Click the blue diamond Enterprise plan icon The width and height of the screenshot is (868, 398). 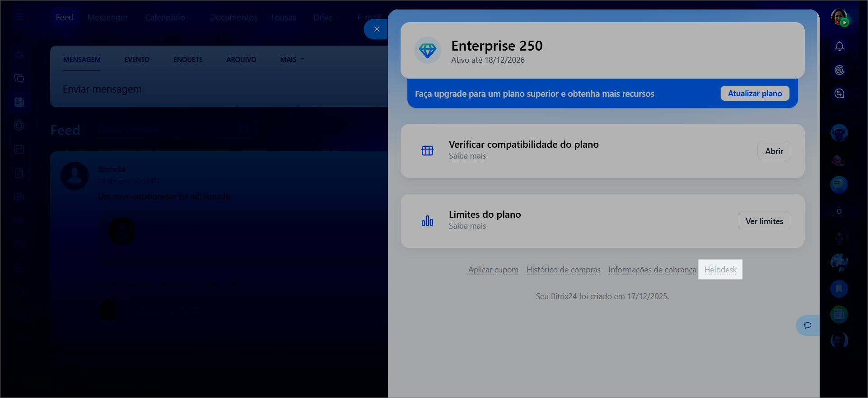[427, 50]
